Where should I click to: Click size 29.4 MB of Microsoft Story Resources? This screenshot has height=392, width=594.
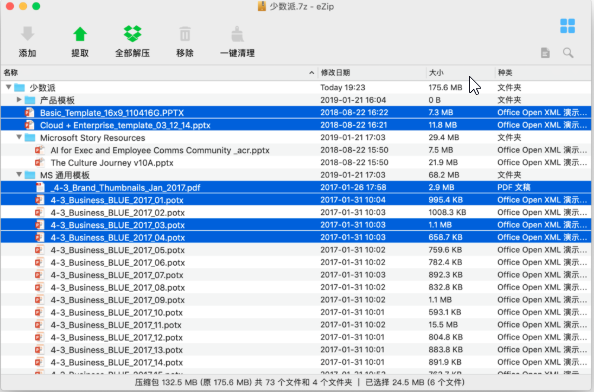click(x=444, y=137)
